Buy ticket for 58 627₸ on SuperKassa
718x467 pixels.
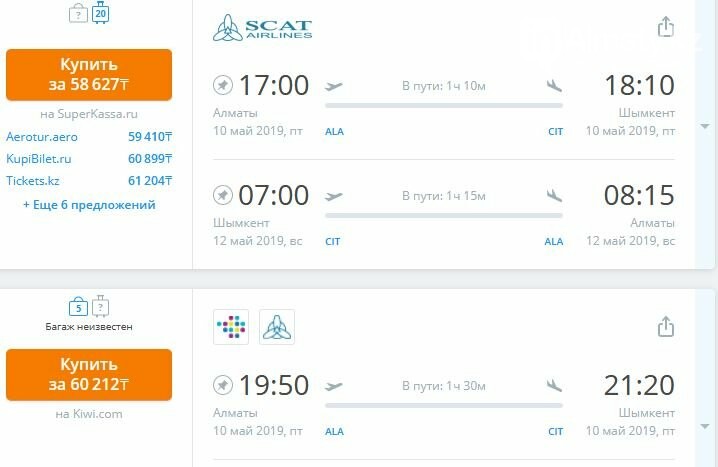(x=89, y=75)
